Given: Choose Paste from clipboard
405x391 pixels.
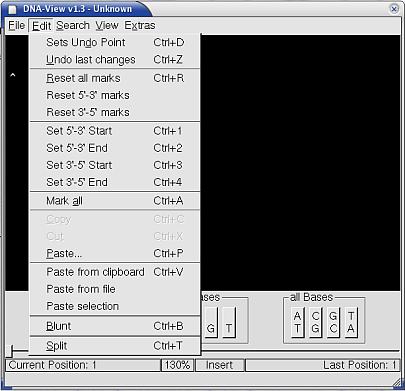Looking at the screenshot, I should coord(115,272).
